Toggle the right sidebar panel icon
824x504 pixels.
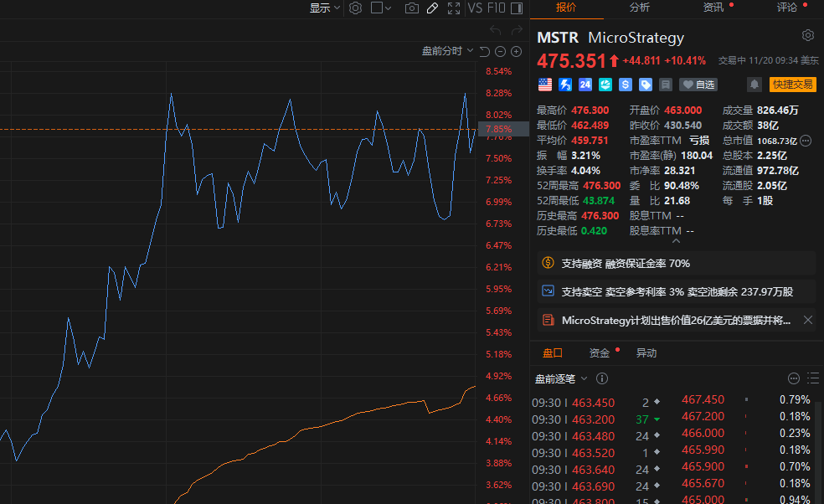tap(517, 8)
